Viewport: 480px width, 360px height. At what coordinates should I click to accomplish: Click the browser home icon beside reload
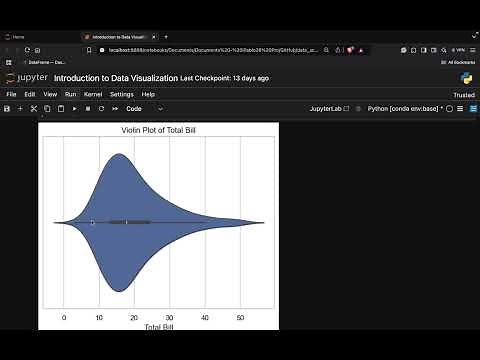(38, 51)
